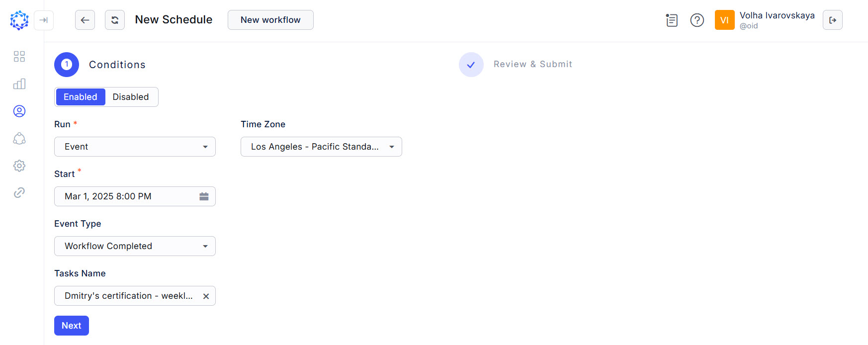Click the app logo icon

19,20
